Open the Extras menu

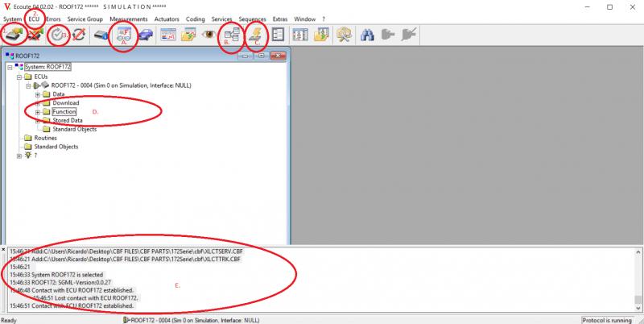(280, 19)
